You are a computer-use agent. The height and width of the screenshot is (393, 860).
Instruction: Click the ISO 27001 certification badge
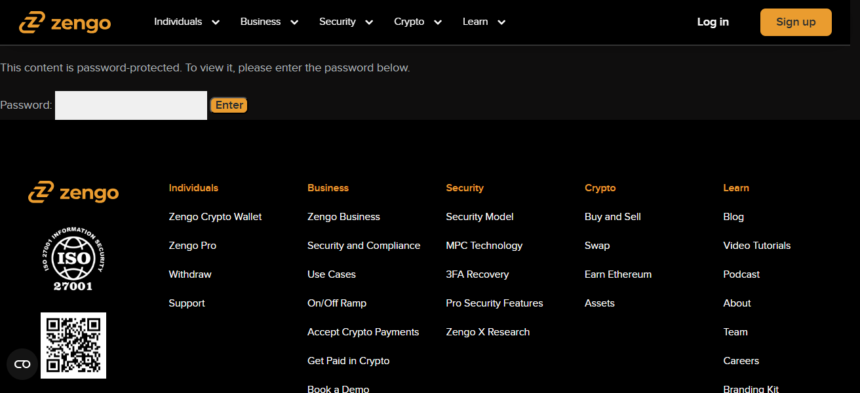(73, 258)
